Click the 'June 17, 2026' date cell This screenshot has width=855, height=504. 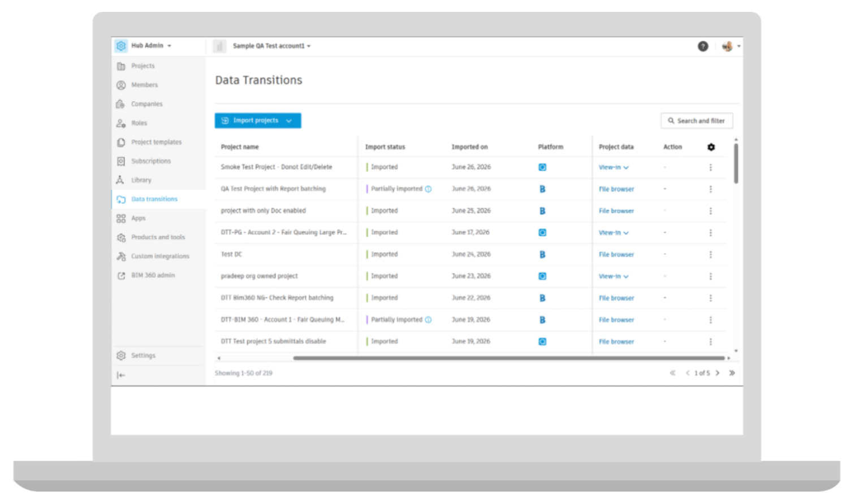coord(470,233)
